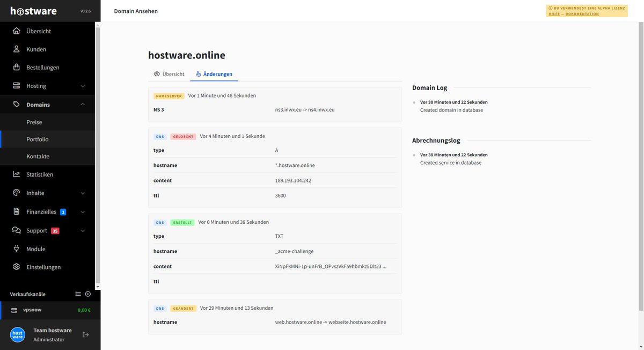The image size is (644, 350).
Task: Open the DOKUMENTATION link
Action: (582, 14)
